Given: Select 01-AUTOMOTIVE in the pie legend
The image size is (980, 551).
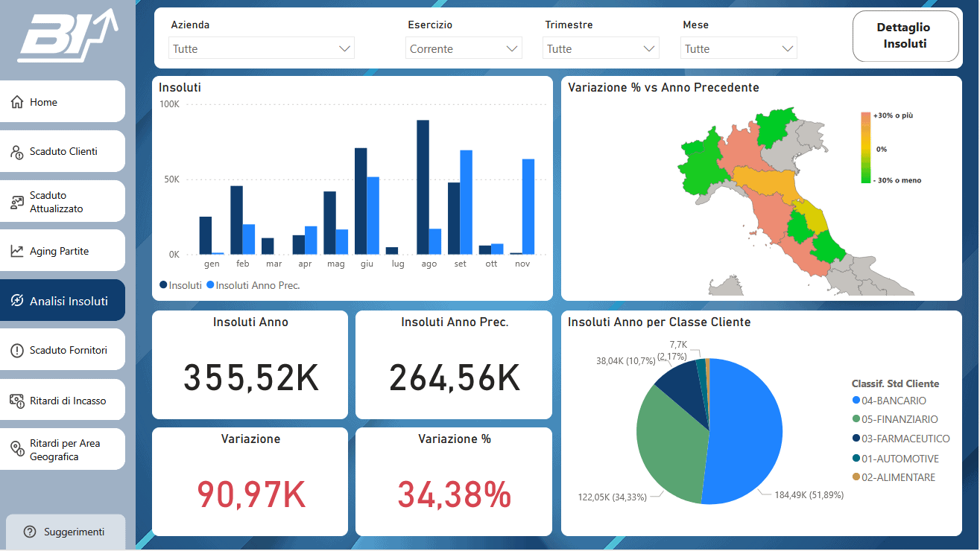Looking at the screenshot, I should click(895, 459).
